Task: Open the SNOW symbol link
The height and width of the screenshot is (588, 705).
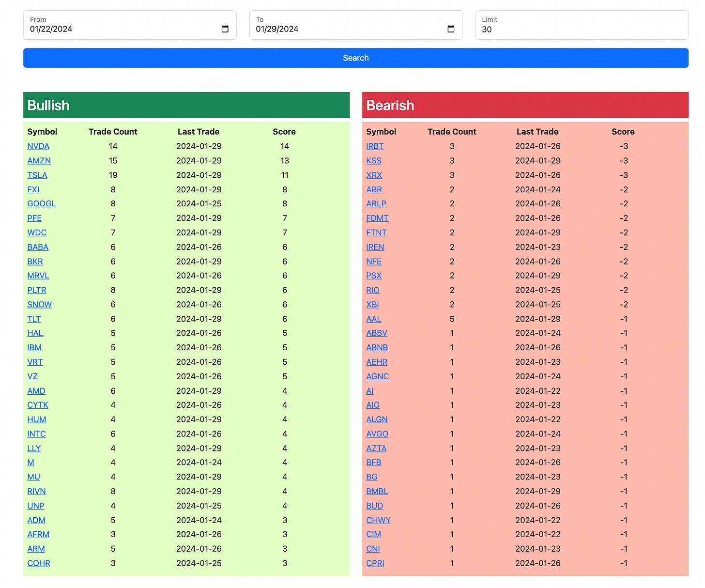Action: tap(40, 305)
